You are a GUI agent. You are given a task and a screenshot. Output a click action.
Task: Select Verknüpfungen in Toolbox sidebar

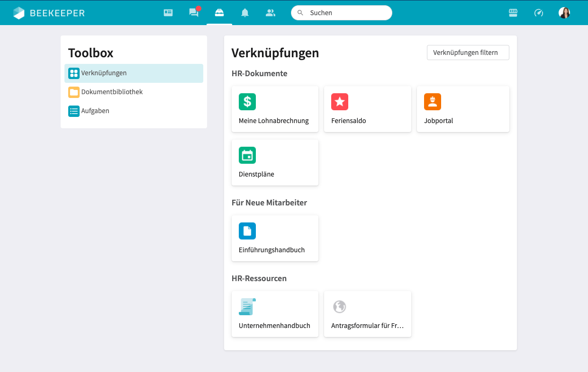[x=134, y=73]
